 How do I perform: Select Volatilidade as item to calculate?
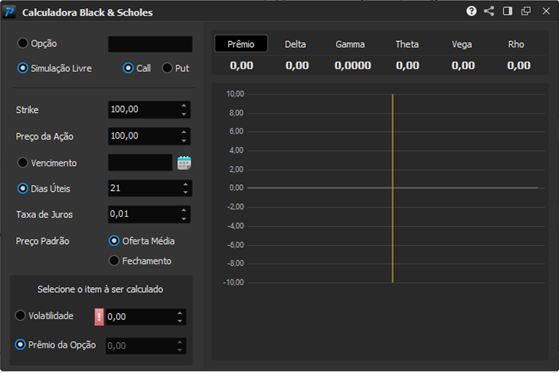point(20,316)
